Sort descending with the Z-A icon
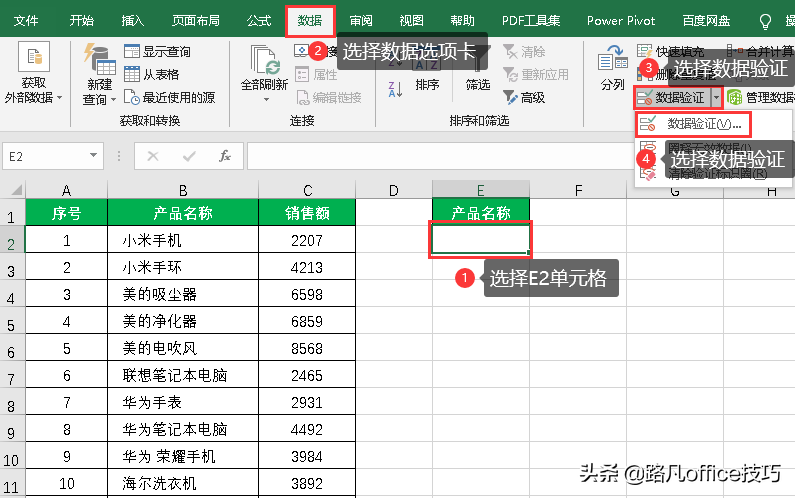This screenshot has height=498, width=795. (395, 90)
